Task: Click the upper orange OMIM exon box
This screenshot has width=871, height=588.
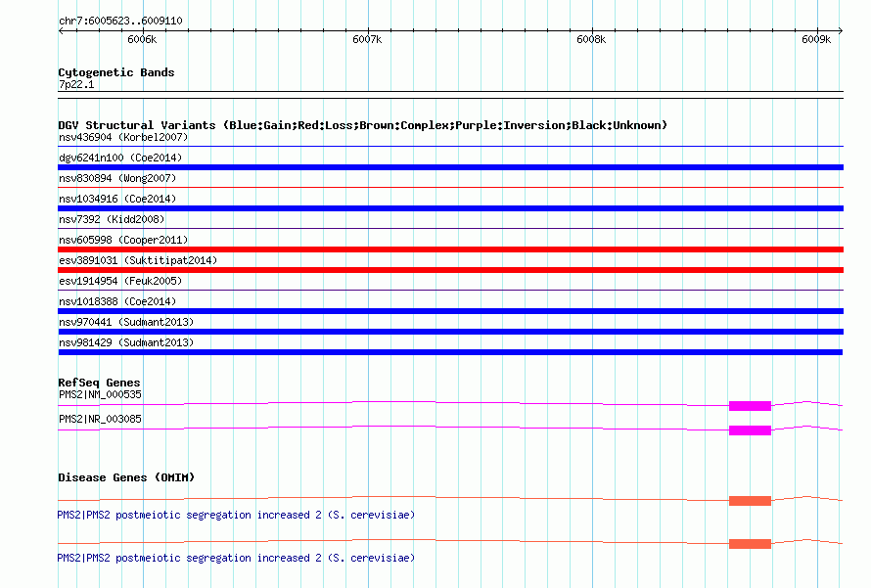Action: pos(750,501)
